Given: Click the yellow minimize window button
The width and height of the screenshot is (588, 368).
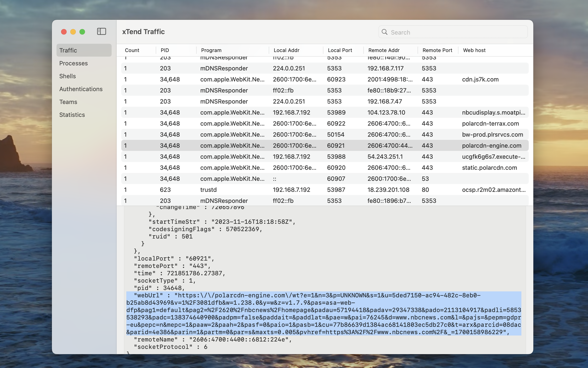Looking at the screenshot, I should pos(73,32).
